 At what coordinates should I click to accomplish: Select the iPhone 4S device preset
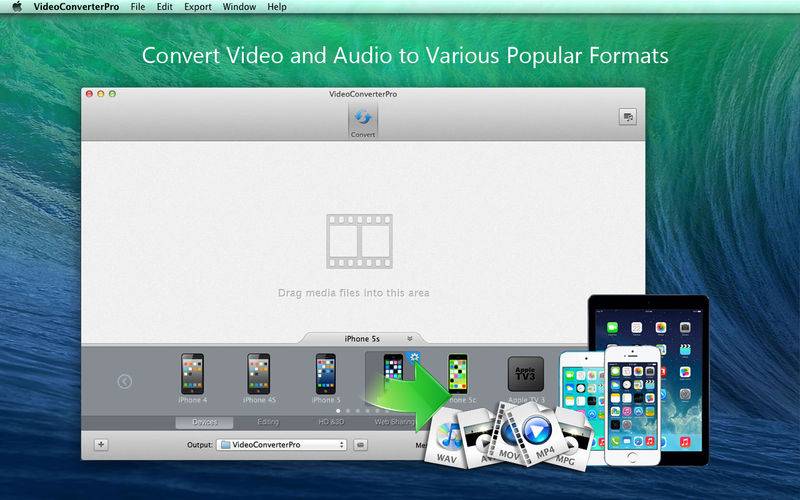pyautogui.click(x=259, y=378)
